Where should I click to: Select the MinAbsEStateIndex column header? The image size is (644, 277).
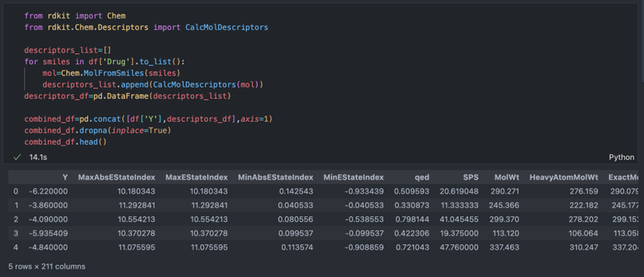(x=275, y=177)
